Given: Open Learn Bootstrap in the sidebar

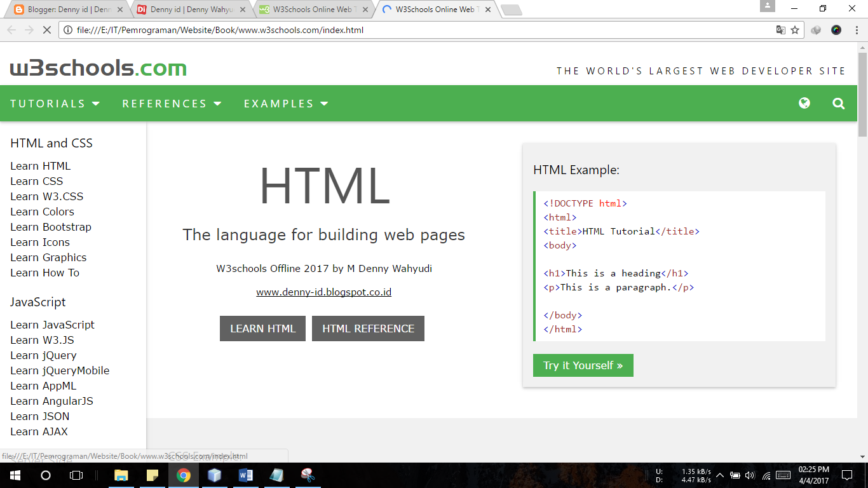Looking at the screenshot, I should coord(51,227).
